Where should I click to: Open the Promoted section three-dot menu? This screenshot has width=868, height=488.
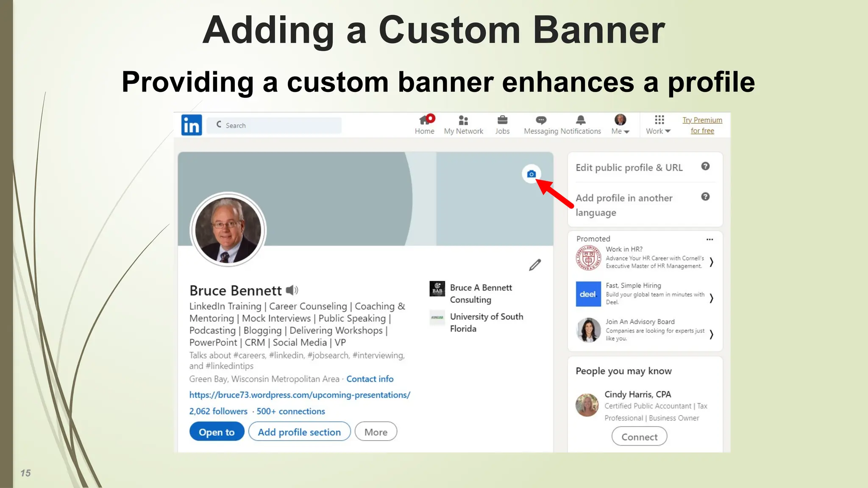[x=709, y=239]
